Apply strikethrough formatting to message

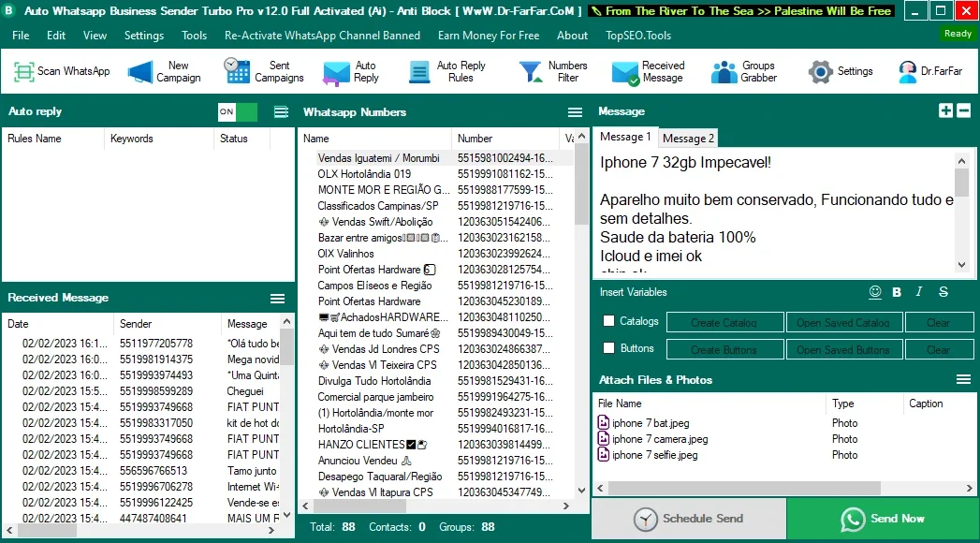[943, 292]
